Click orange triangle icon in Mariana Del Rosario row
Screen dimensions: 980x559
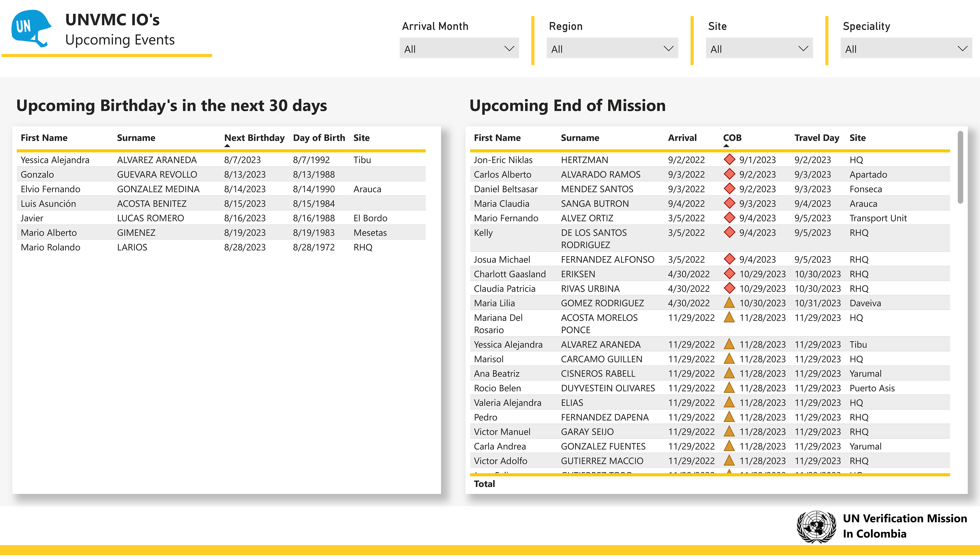click(729, 317)
